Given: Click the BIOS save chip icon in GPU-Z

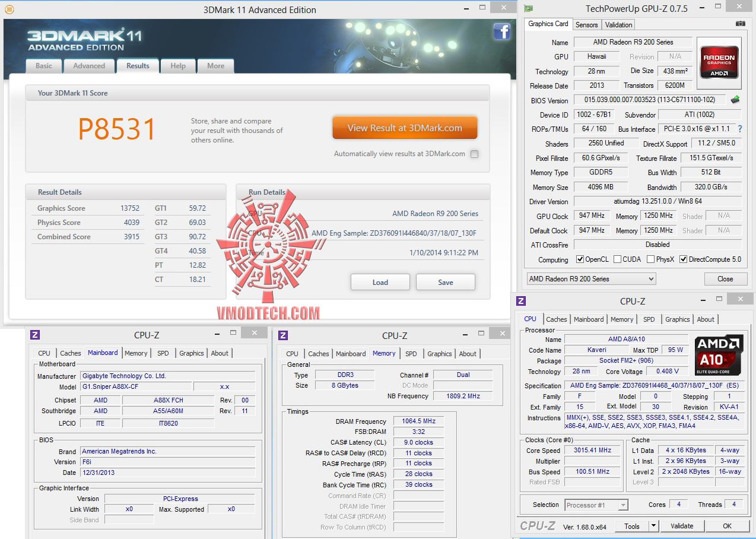Looking at the screenshot, I should click(735, 100).
